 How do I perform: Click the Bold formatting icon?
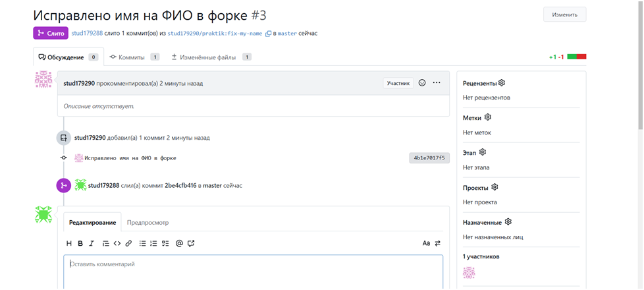click(80, 243)
